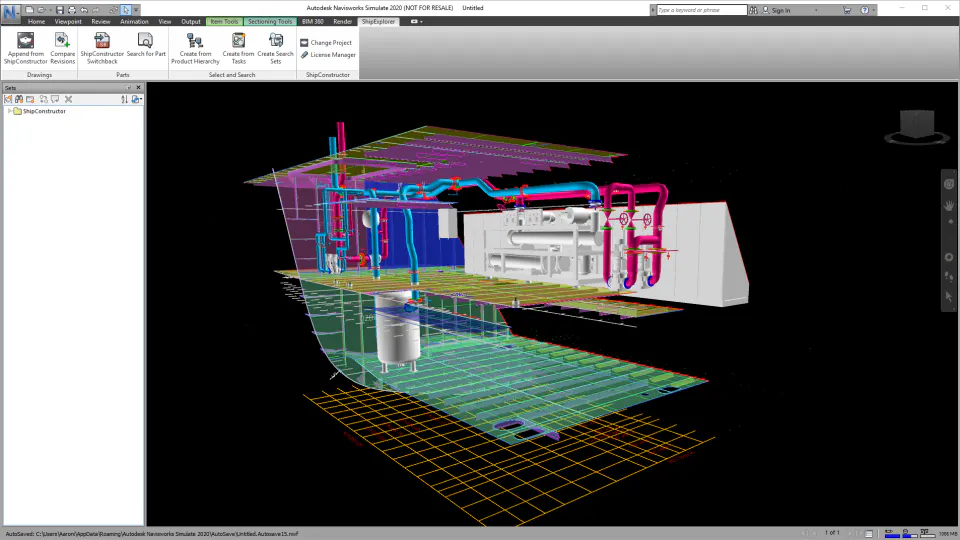Toggle the Select cursor tool in quick access toolbar
Image resolution: width=960 pixels, height=540 pixels.
126,10
